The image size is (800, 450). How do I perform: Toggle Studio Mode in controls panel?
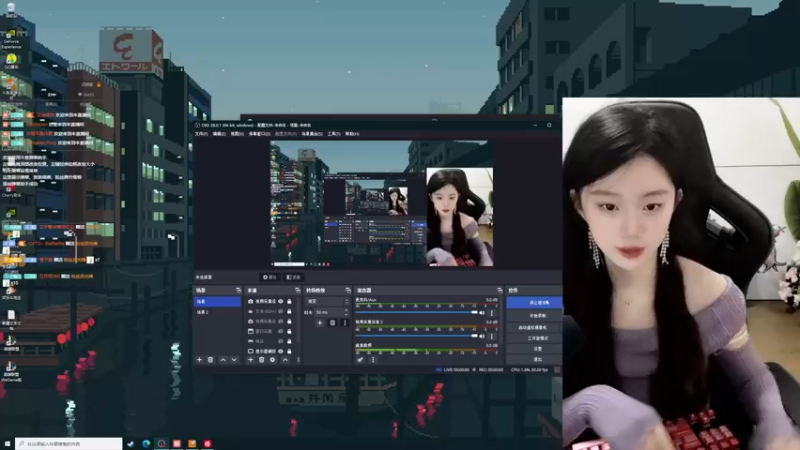click(534, 338)
